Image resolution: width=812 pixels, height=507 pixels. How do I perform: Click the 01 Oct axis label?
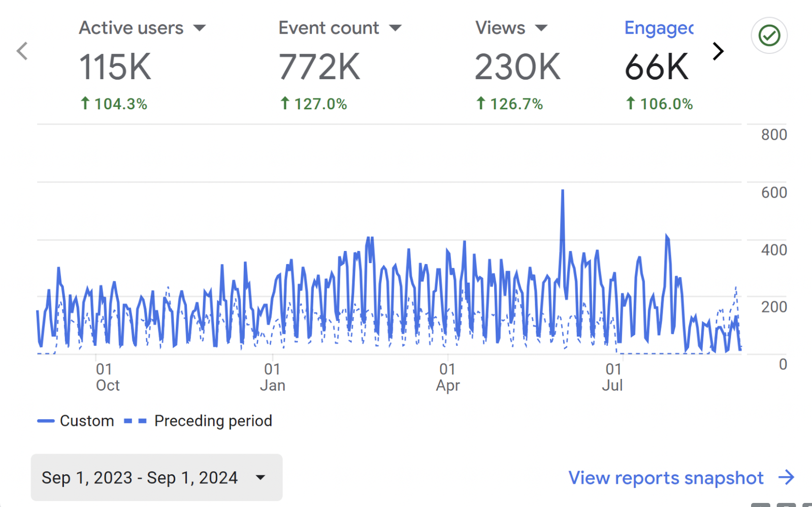(107, 377)
